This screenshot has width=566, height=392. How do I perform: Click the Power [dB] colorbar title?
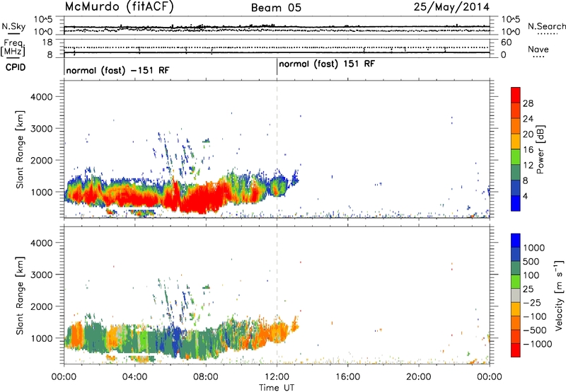[540, 149]
